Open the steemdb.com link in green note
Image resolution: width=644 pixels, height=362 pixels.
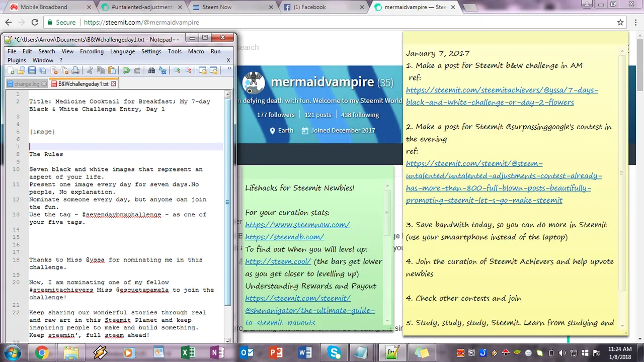(284, 237)
